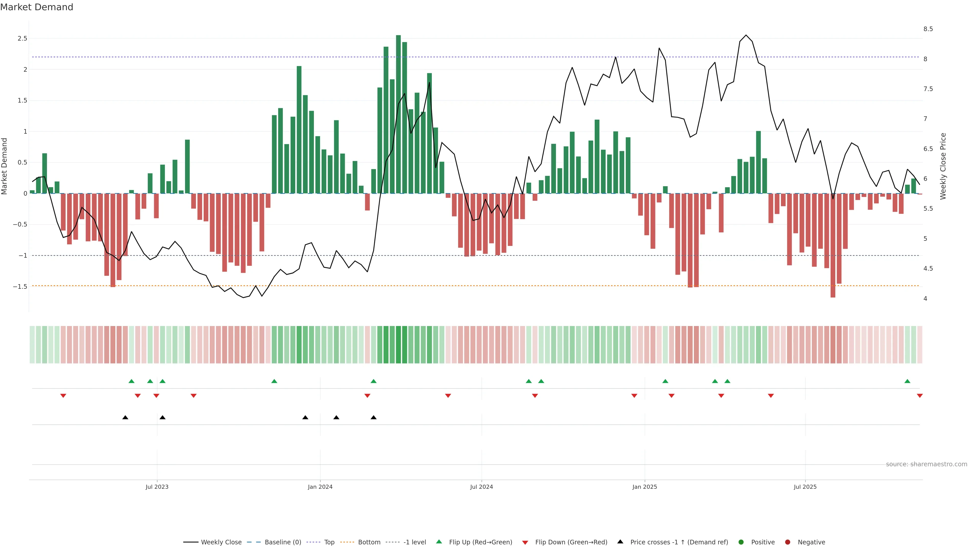Click the Jul 2024 x-axis label

[481, 487]
